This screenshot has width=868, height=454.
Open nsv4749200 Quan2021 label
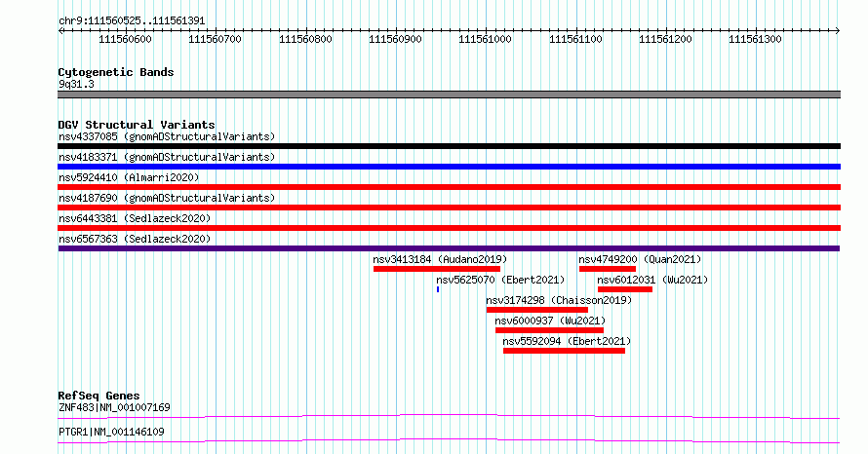(x=640, y=259)
